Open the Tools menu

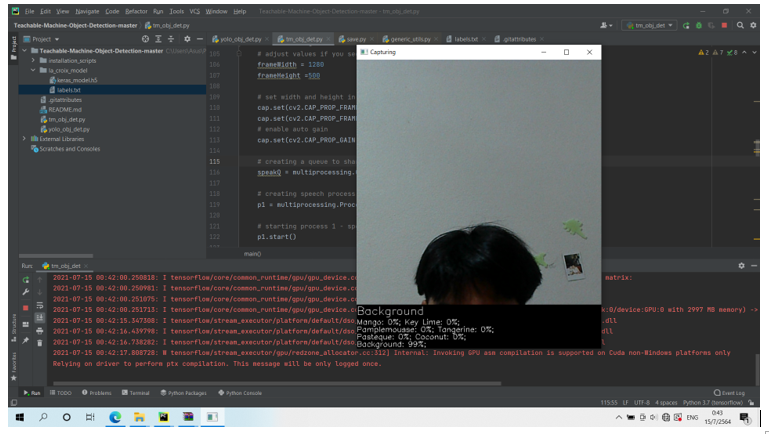[x=177, y=11]
